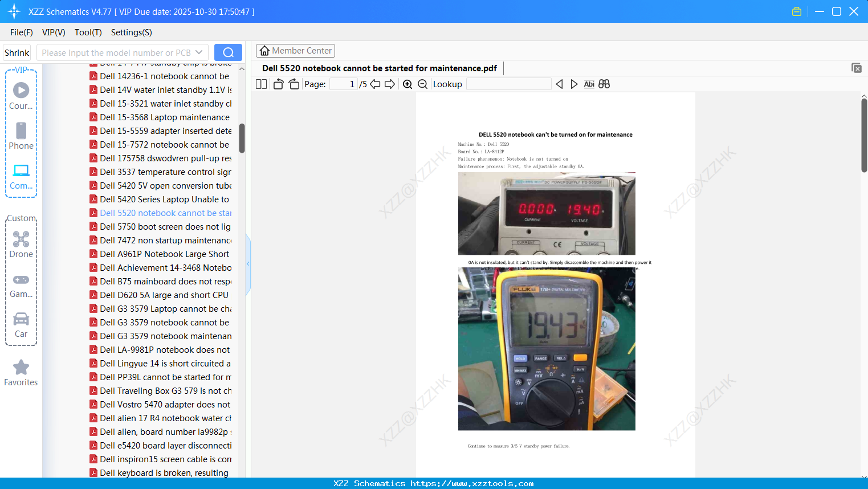Open Dell Vostro 5470 adapter does not file
The height and width of the screenshot is (489, 868).
(160, 405)
